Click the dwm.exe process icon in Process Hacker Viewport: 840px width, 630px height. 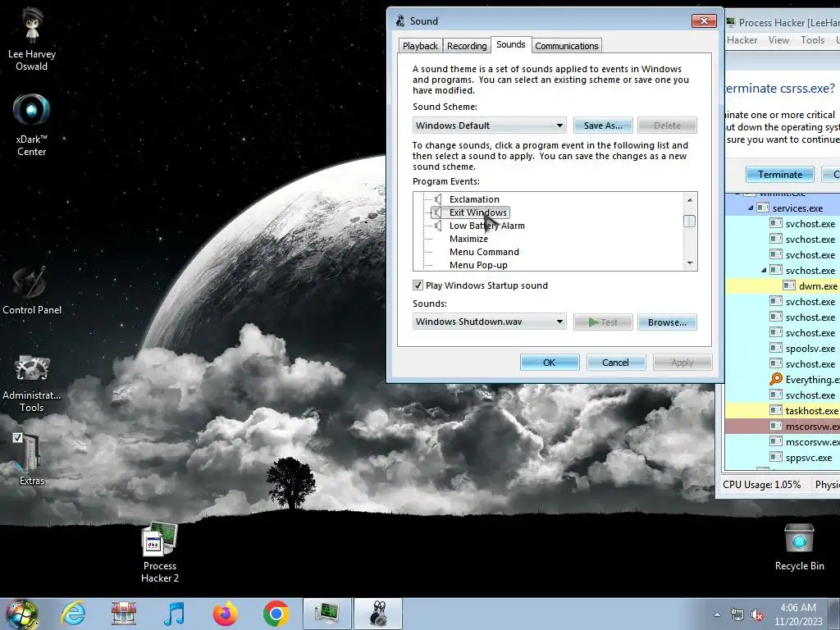789,286
